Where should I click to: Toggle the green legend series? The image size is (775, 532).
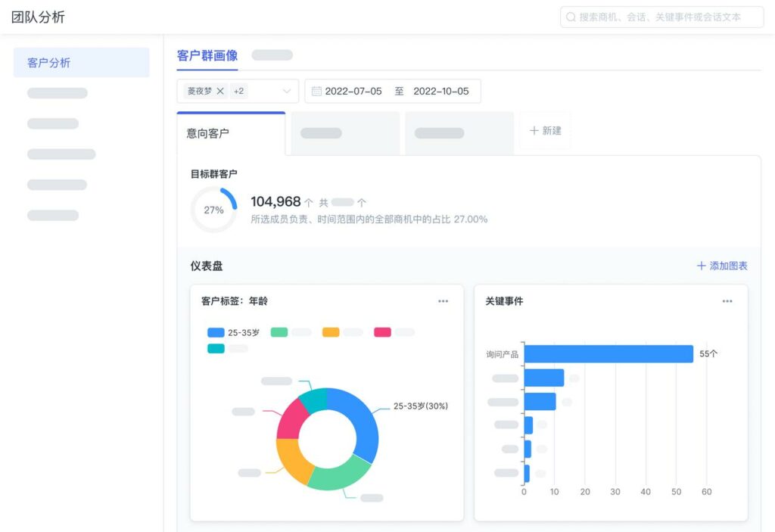coord(279,332)
